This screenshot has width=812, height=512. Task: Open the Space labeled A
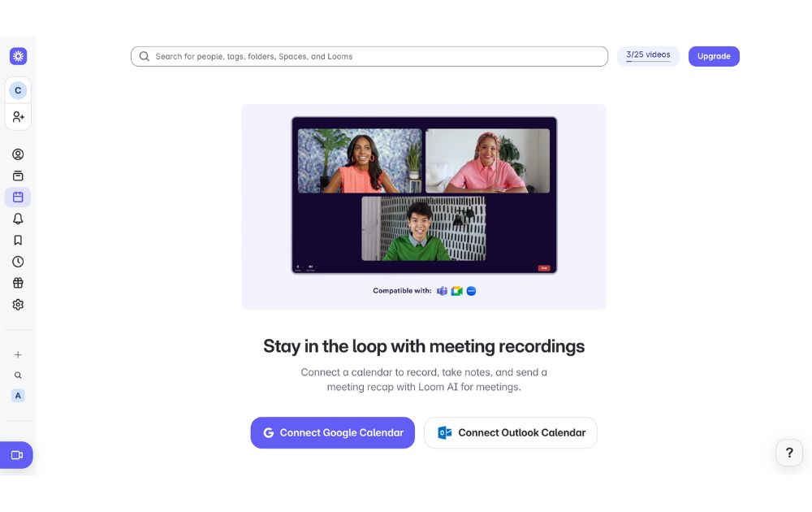18,396
